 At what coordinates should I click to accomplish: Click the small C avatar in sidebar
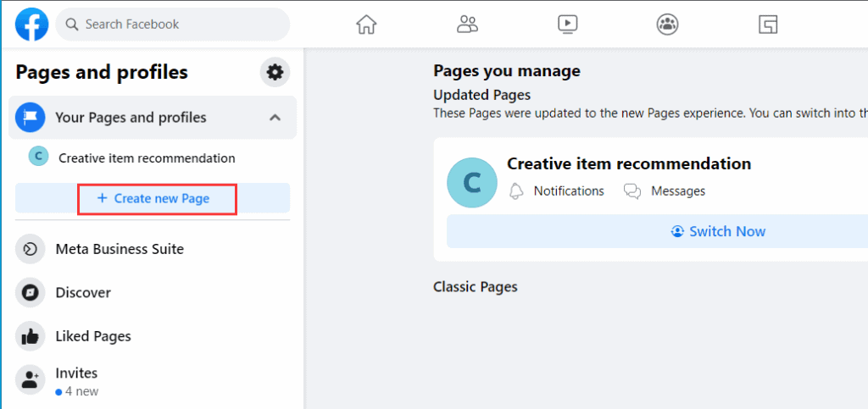[x=38, y=158]
